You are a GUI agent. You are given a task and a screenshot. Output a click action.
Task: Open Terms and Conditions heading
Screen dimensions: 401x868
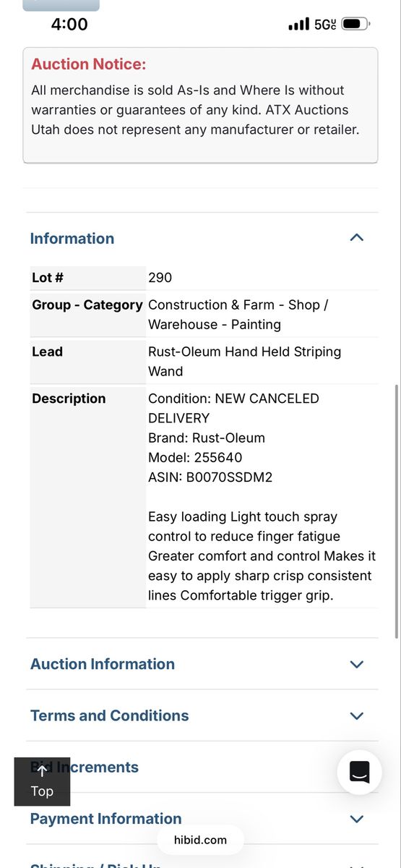click(x=110, y=715)
